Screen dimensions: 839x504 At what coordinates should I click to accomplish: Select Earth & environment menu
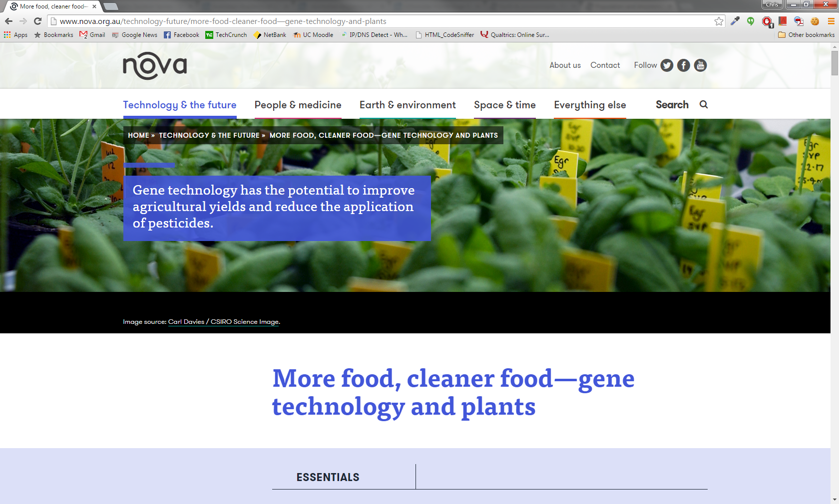[408, 105]
